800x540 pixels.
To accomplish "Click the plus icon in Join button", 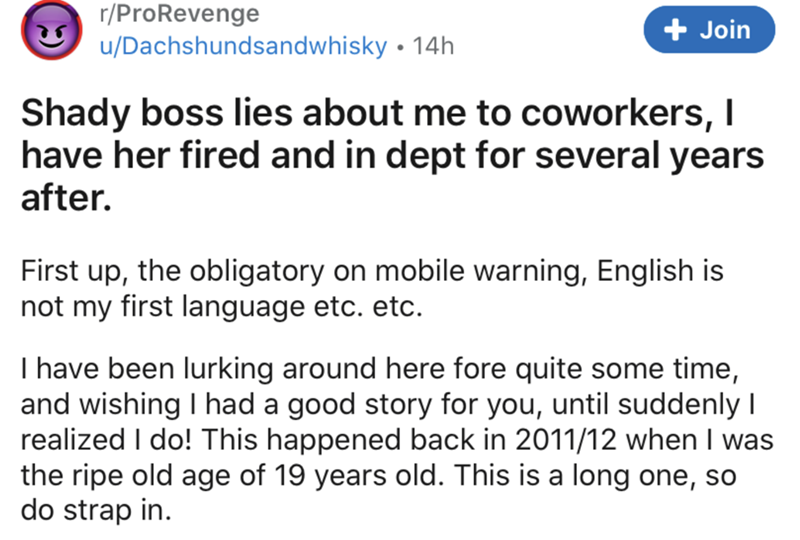I will tap(675, 31).
